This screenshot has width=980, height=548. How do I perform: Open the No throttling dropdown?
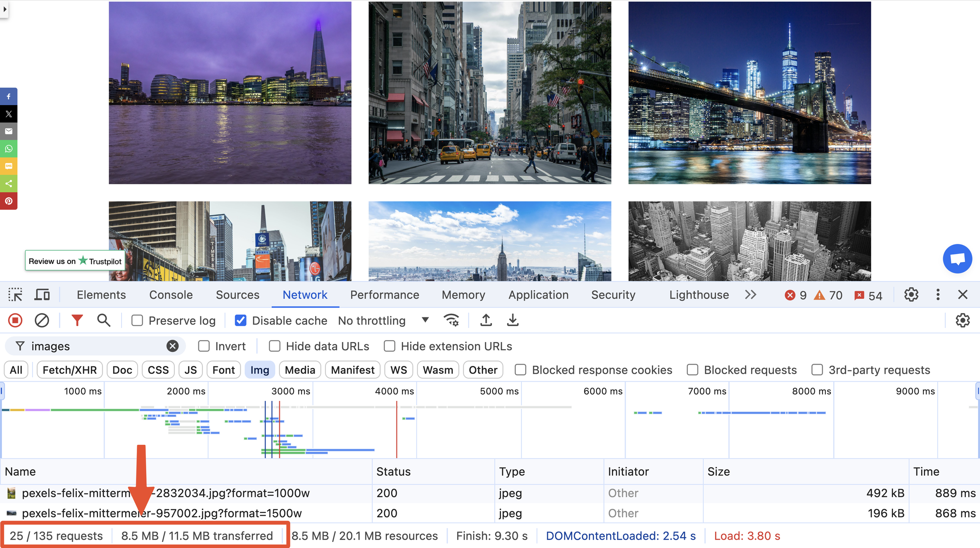(383, 320)
